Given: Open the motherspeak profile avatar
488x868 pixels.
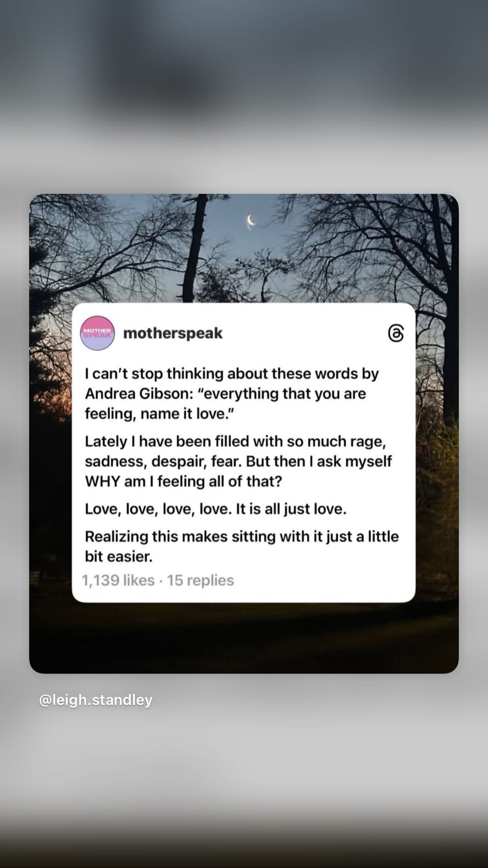Looking at the screenshot, I should 98,333.
